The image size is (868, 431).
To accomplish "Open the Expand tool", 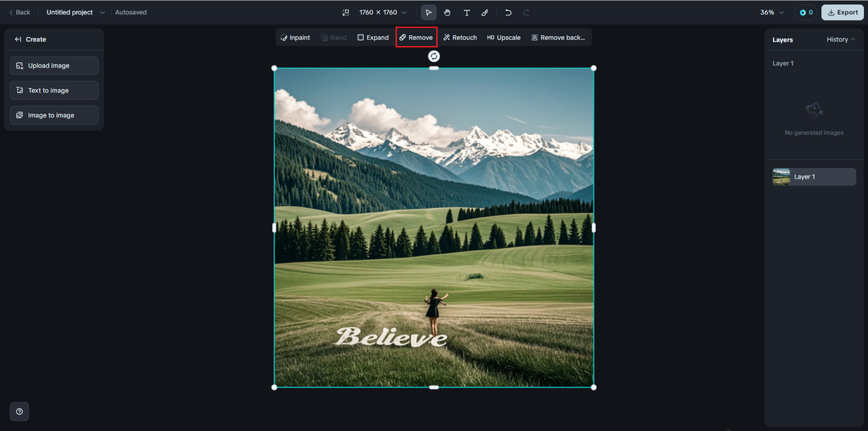I will [373, 37].
